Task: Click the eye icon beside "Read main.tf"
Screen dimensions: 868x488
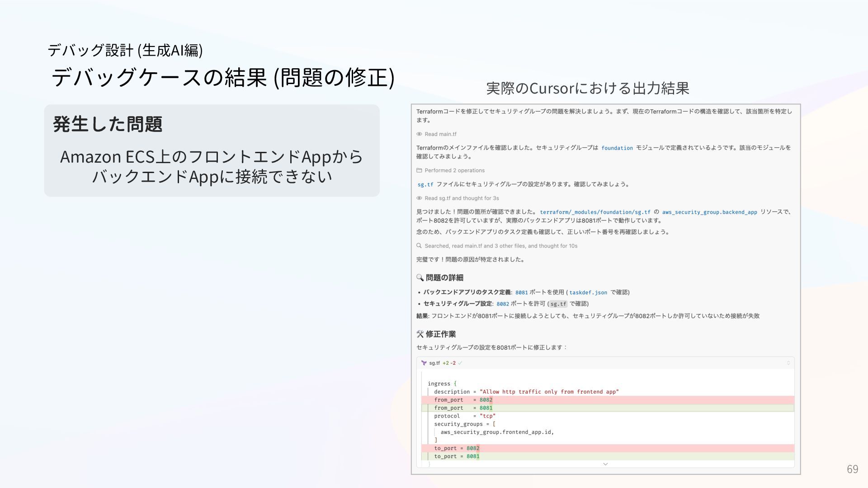Action: 419,134
